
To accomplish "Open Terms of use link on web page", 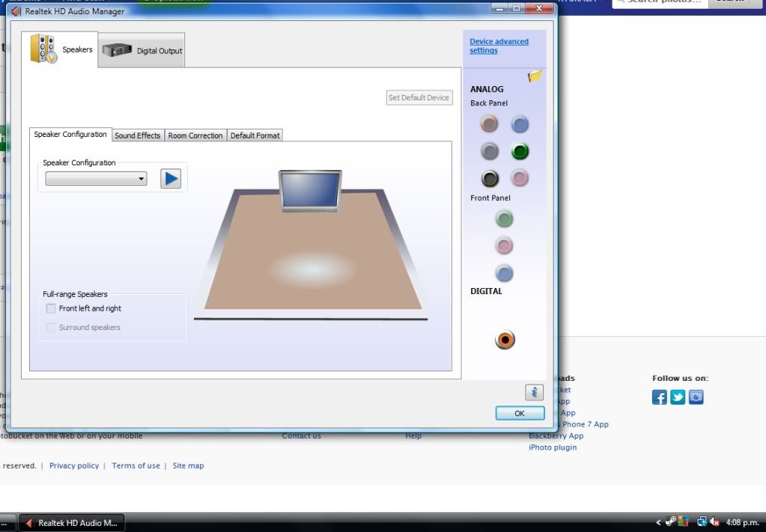I will [136, 465].
